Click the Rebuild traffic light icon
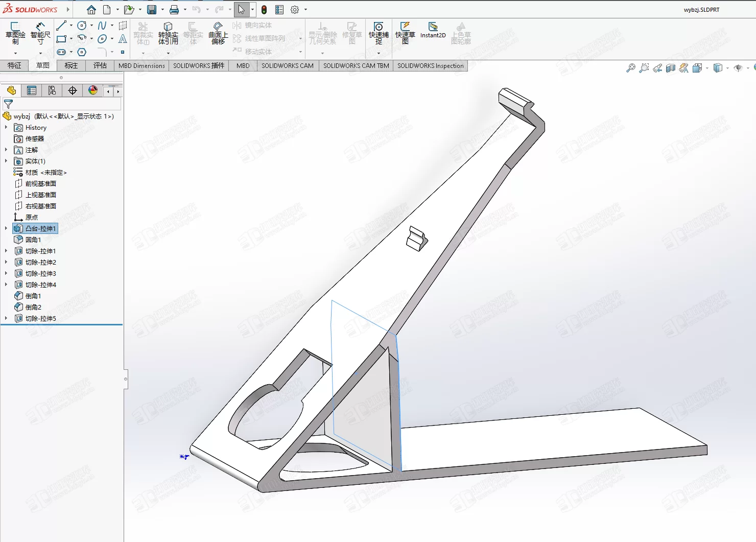This screenshot has height=542, width=756. click(264, 9)
